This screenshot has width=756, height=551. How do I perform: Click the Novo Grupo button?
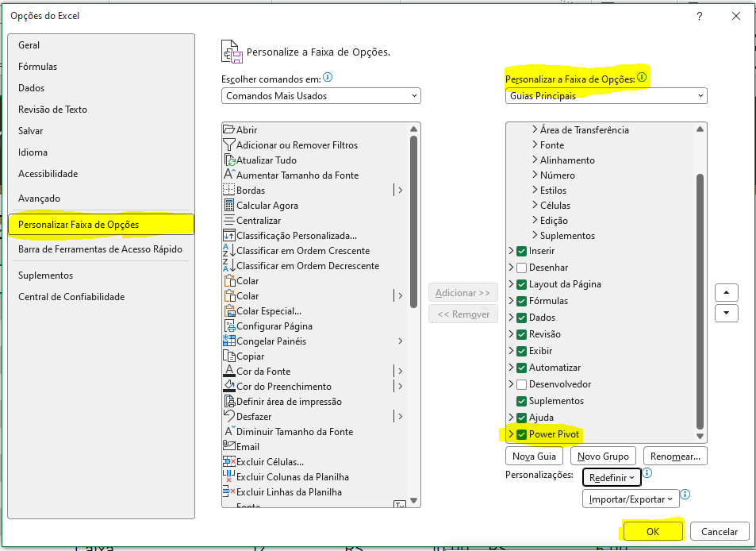point(603,456)
